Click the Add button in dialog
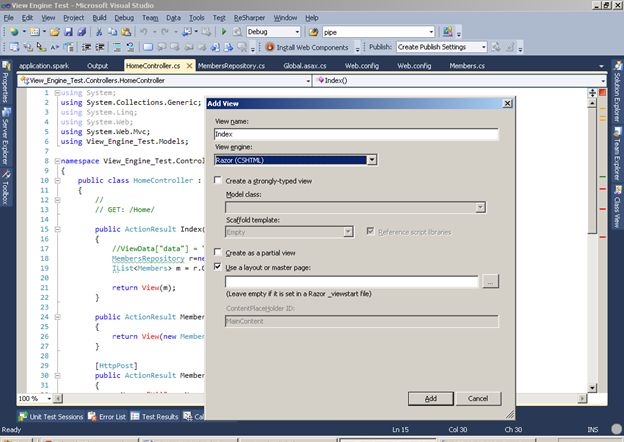 pos(430,398)
